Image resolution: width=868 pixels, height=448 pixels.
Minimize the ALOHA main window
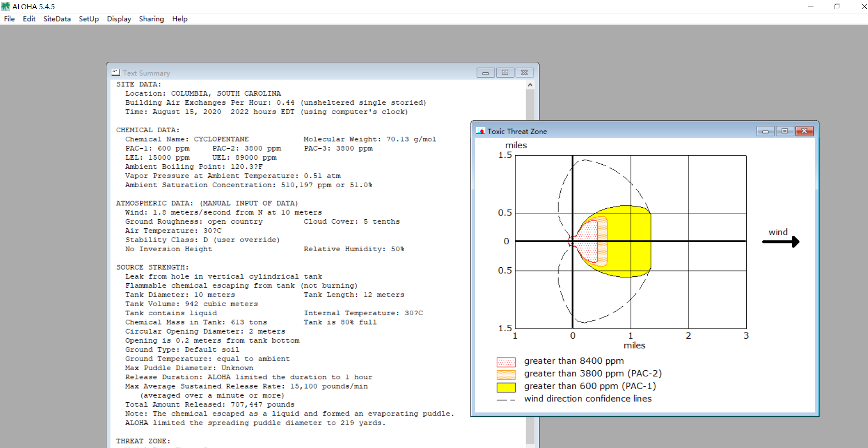(811, 6)
